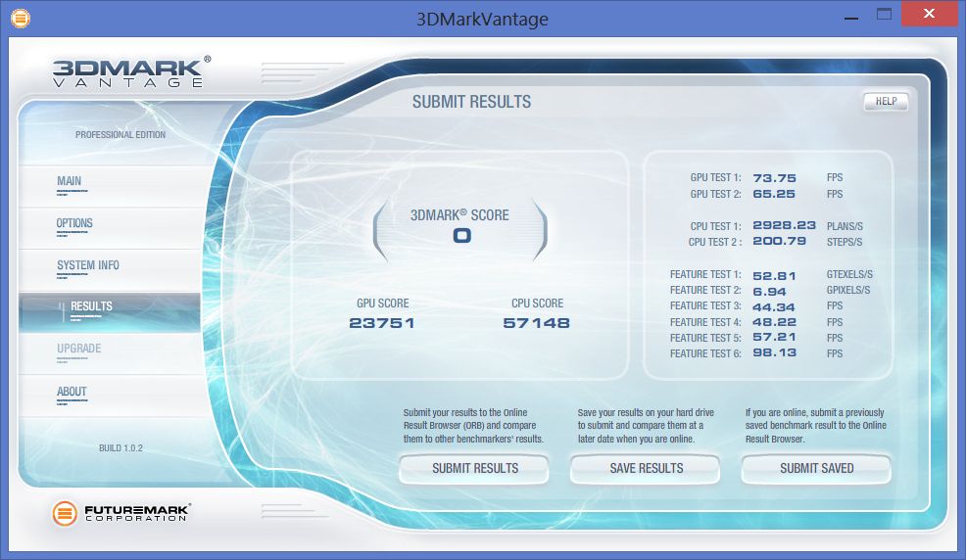Click the 3DMark Vantage logo
Viewport: 966px width, 560px height.
(128, 73)
